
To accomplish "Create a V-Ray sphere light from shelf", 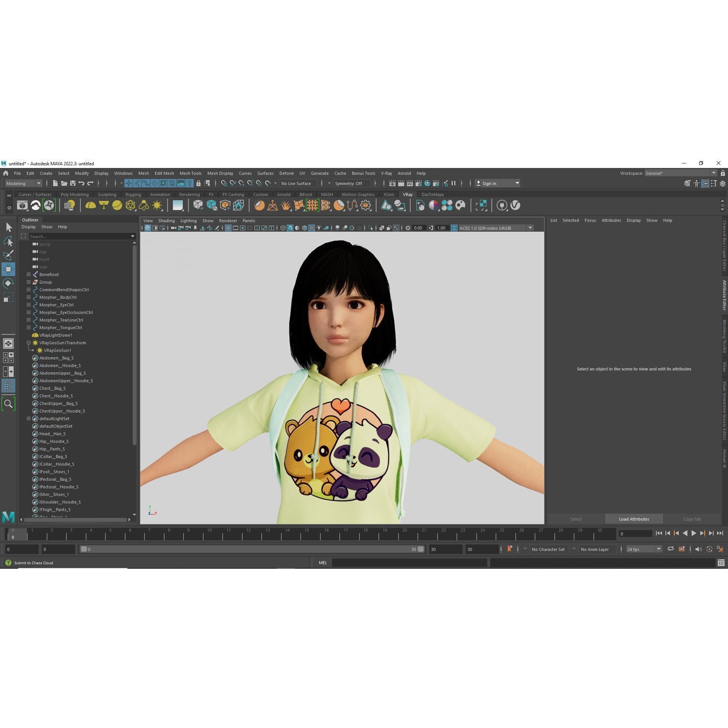I will 117,206.
